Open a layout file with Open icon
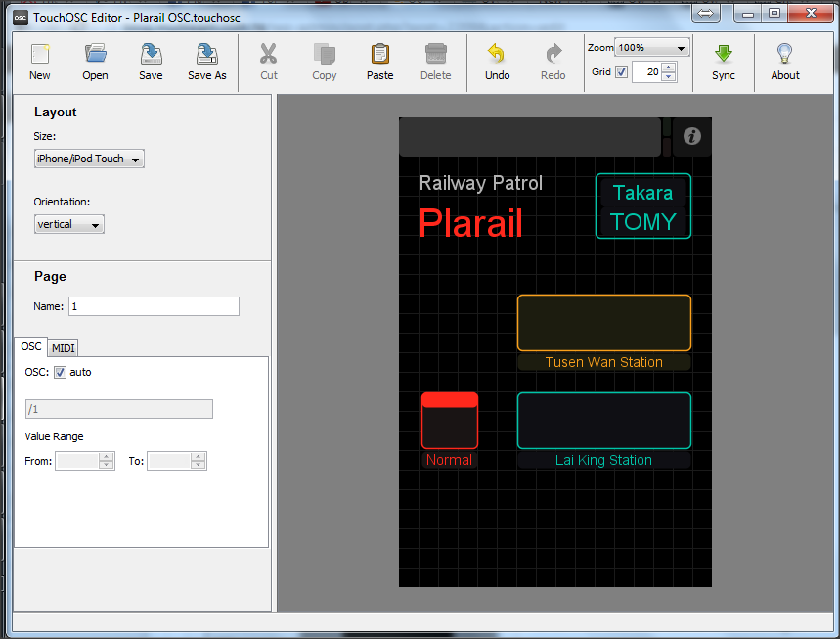Screen dimensions: 840x639 (x=96, y=62)
